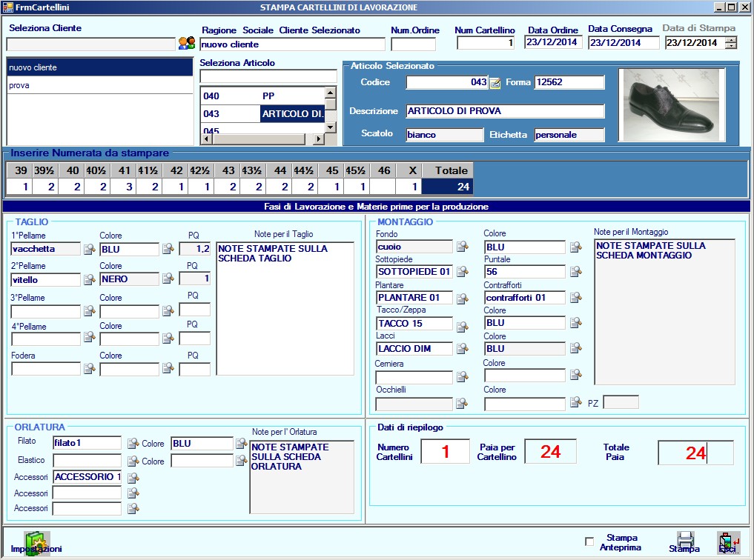Click lookup icon beside LACCIO DIM

(x=462, y=348)
